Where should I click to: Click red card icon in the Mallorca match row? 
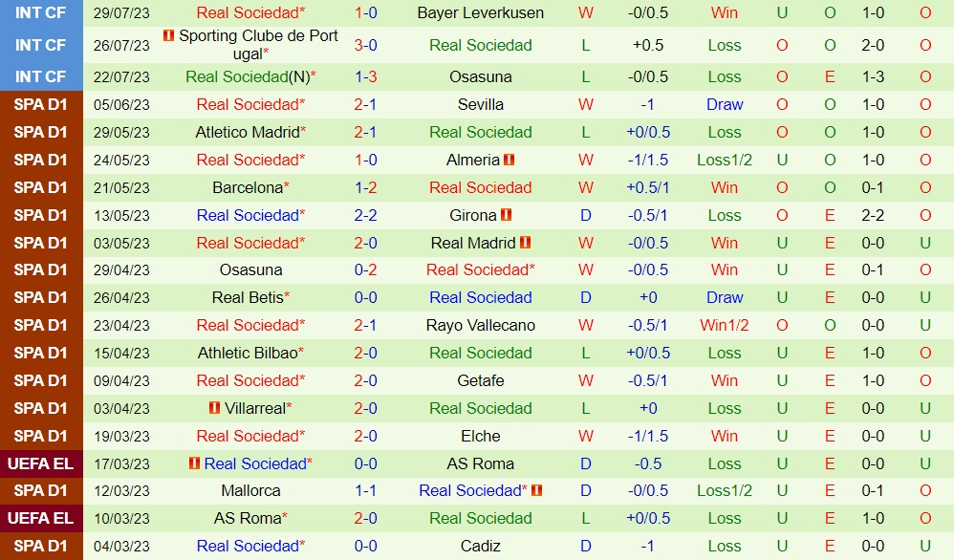tap(536, 490)
